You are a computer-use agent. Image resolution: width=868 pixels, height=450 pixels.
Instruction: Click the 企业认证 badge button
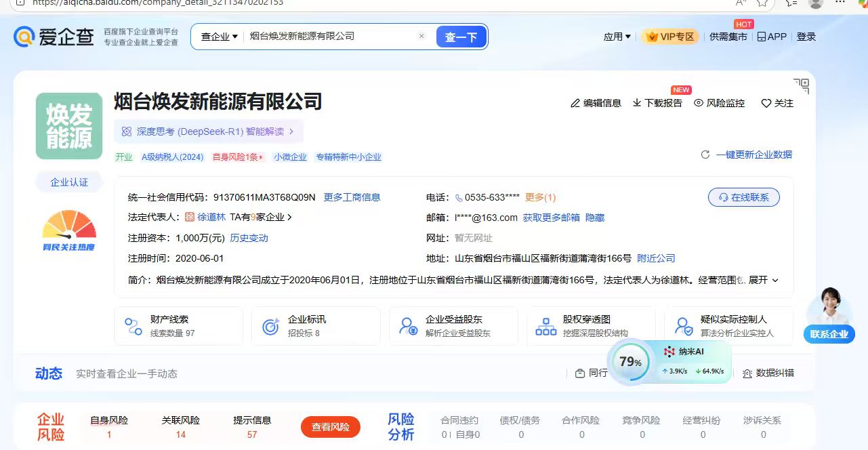(69, 182)
